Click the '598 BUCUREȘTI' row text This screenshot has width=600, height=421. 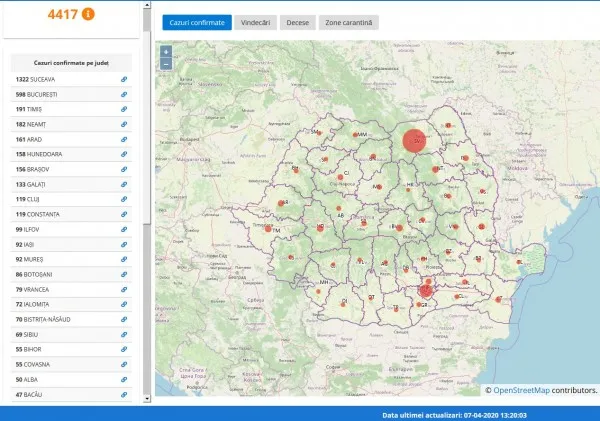tap(36, 95)
